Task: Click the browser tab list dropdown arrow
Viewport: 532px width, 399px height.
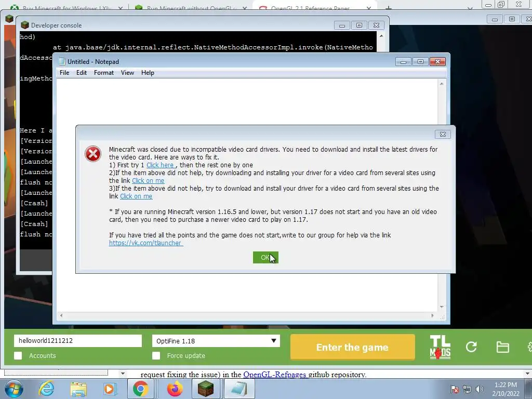Action: (470, 8)
